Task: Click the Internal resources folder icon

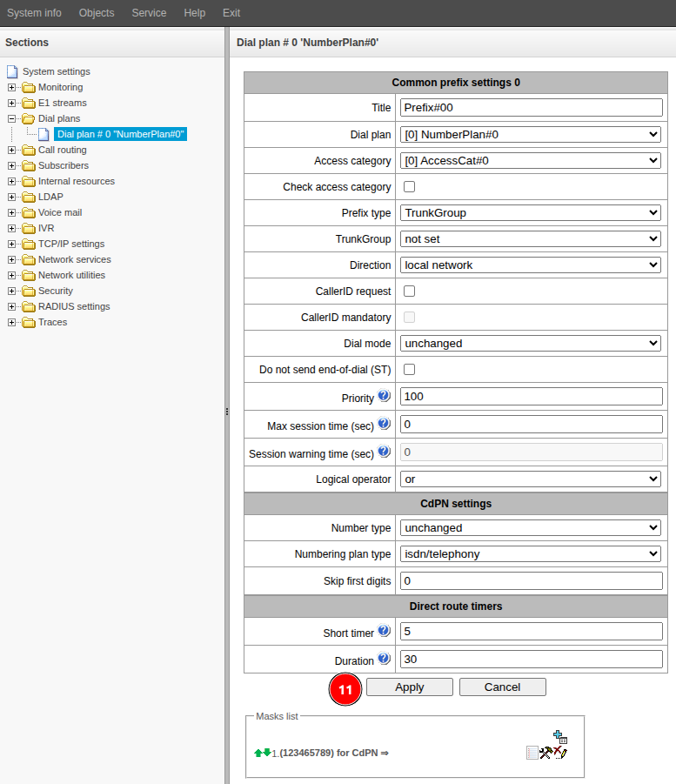Action: tap(29, 182)
